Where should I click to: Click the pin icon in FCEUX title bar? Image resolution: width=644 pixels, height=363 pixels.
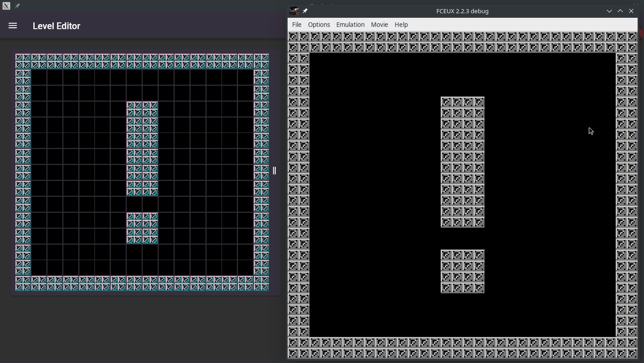[305, 11]
